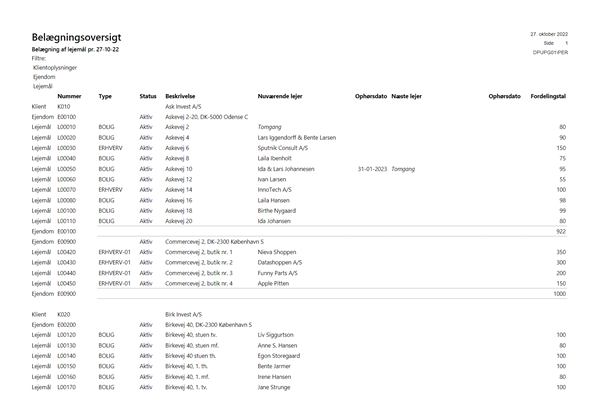Click tenant 'Bente Jarmer'
This screenshot has width=601, height=393.
coord(274,367)
